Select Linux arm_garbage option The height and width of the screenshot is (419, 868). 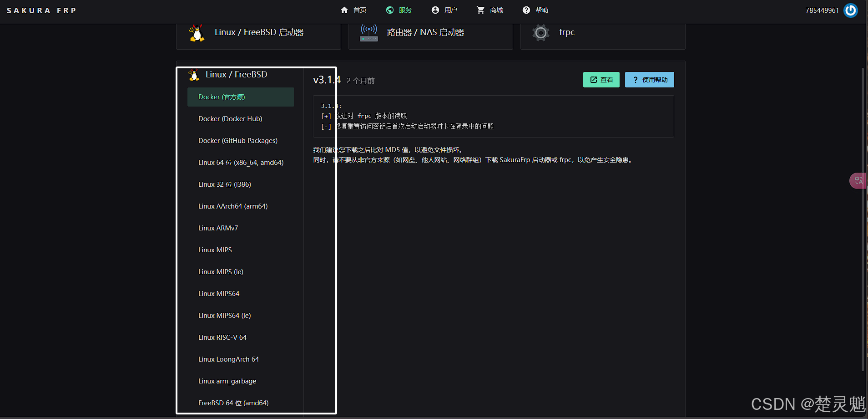click(x=241, y=381)
